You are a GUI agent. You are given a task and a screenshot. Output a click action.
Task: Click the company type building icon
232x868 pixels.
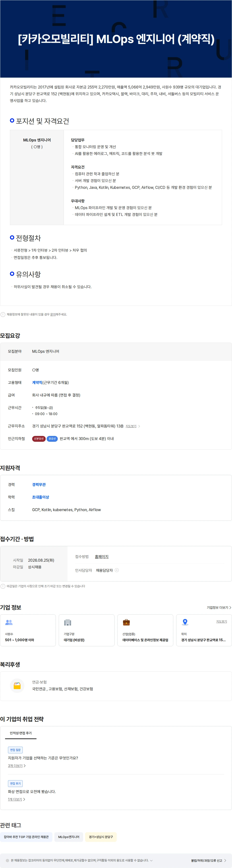click(68, 622)
